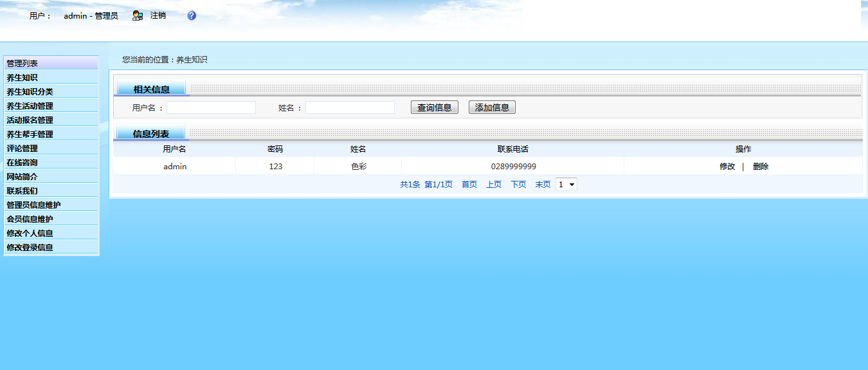This screenshot has width=868, height=370.
Task: Click the admin - 管理员 user label
Action: [x=91, y=15]
